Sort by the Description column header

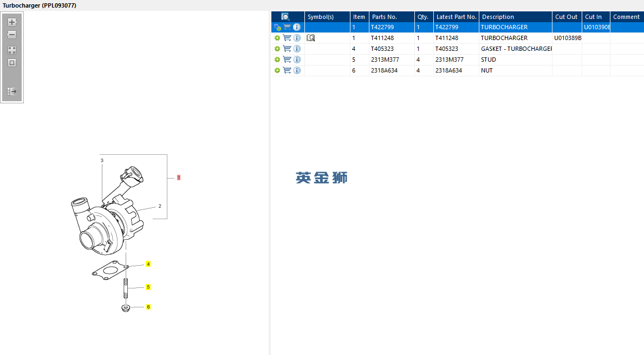click(x=516, y=17)
